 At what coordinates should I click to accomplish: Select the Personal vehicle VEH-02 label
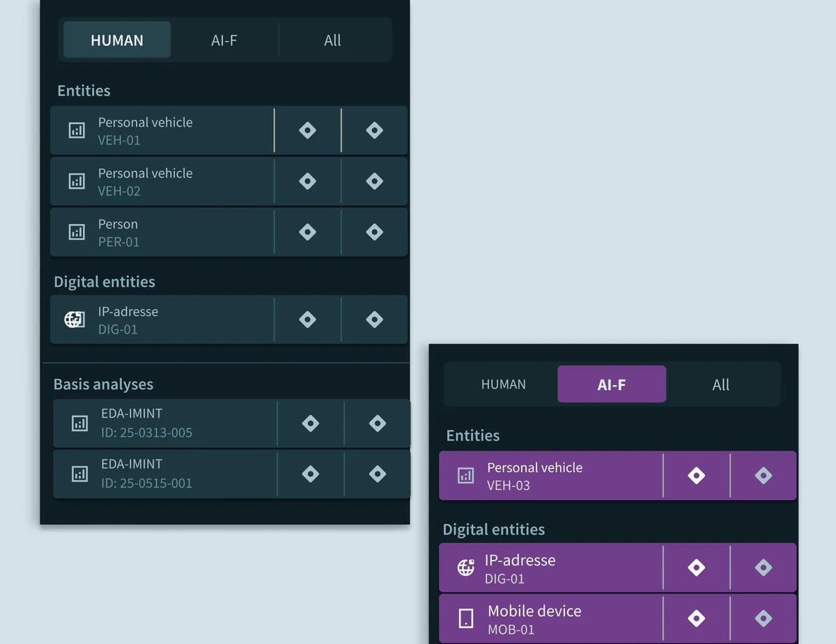pyautogui.click(x=145, y=182)
